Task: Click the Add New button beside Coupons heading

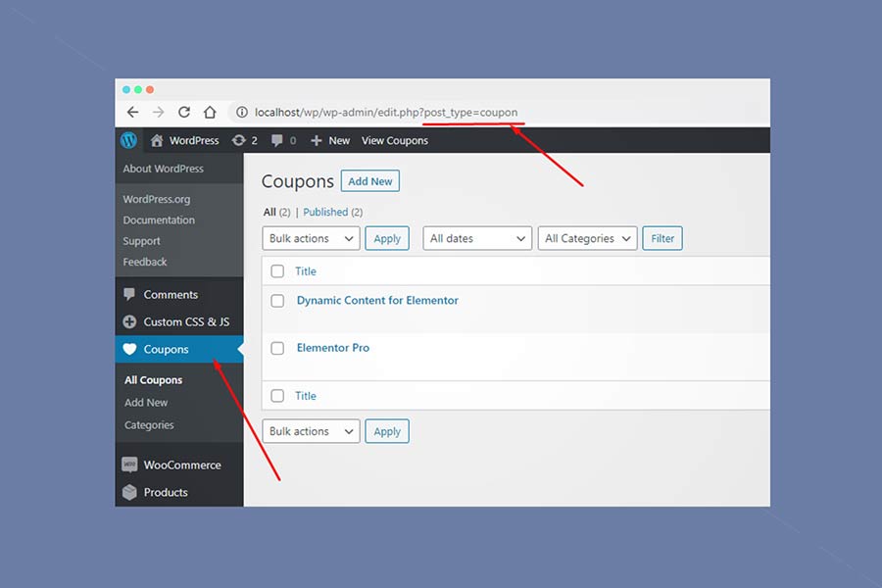Action: click(369, 181)
